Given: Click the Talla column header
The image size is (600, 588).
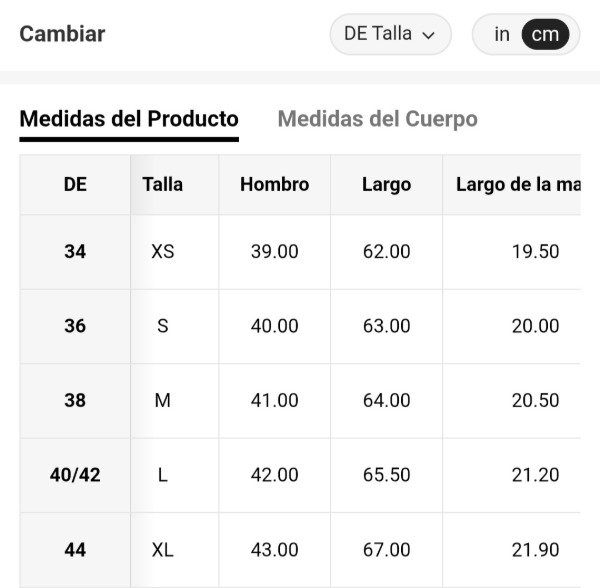Looking at the screenshot, I should (x=162, y=184).
